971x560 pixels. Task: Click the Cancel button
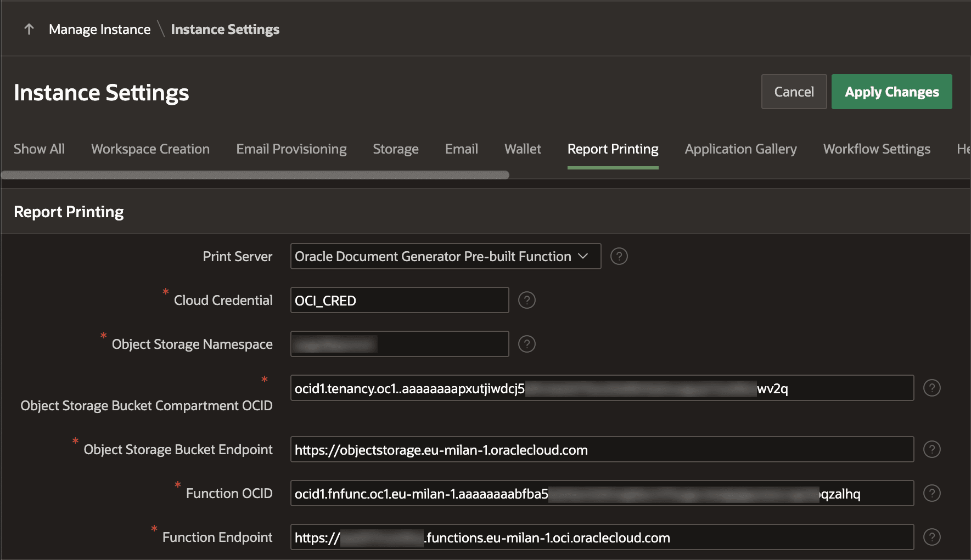(794, 92)
